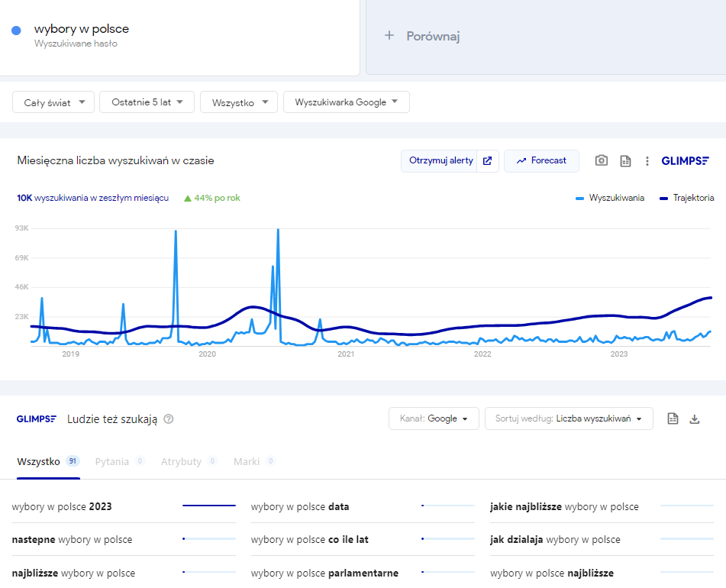Image resolution: width=726 pixels, height=588 pixels.
Task: Toggle the Wyszukiwania series in the legend
Action: [610, 198]
